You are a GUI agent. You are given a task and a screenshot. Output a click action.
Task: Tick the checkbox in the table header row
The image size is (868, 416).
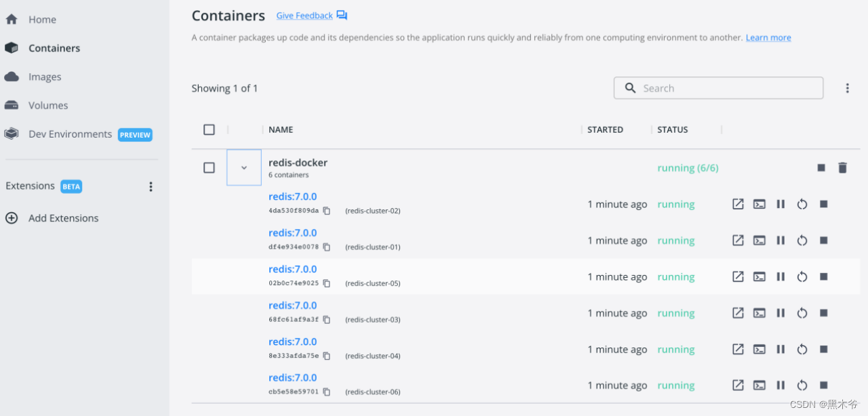point(209,129)
